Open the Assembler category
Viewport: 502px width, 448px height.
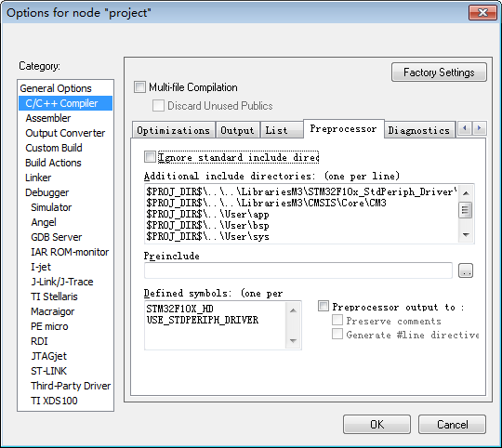[x=48, y=118]
